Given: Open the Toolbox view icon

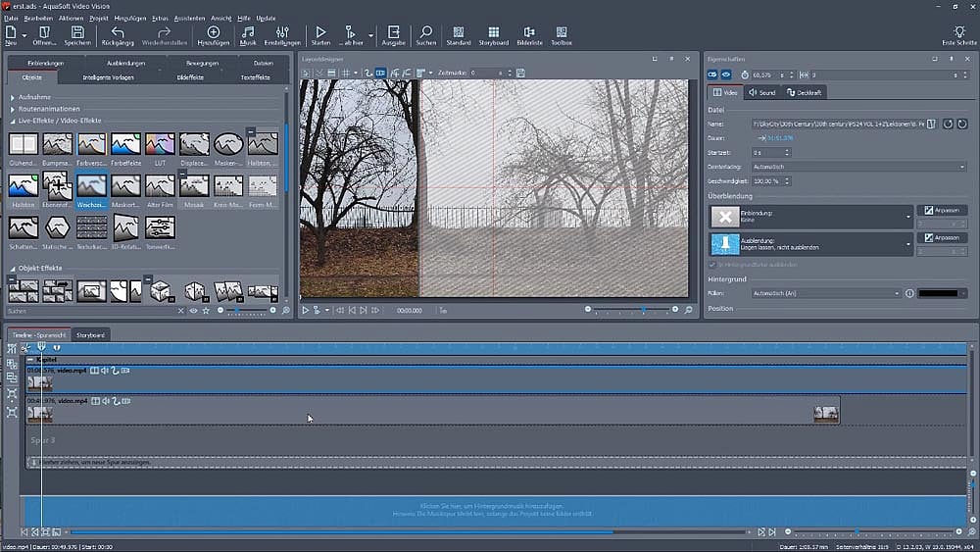Looking at the screenshot, I should 561,35.
